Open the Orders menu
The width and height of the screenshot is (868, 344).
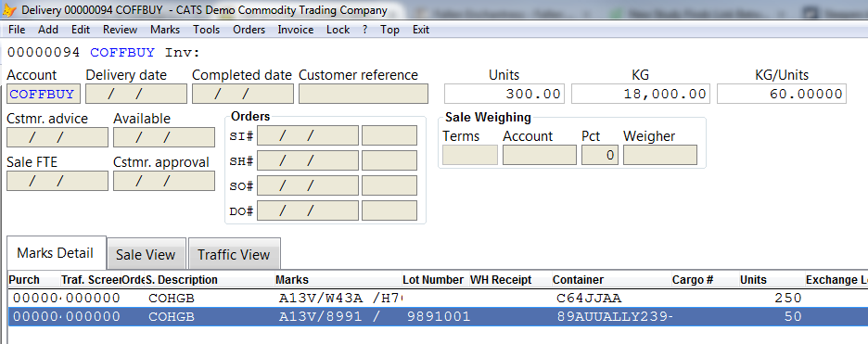pos(249,30)
